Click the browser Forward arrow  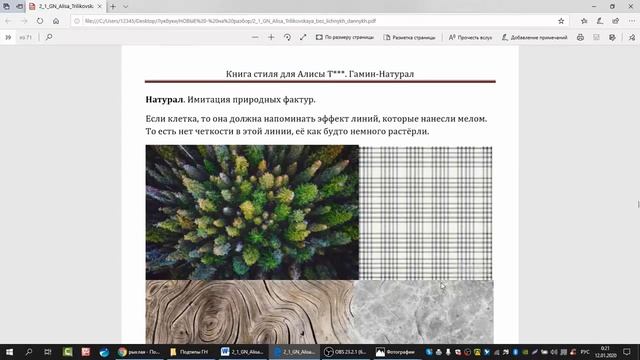coord(24,21)
